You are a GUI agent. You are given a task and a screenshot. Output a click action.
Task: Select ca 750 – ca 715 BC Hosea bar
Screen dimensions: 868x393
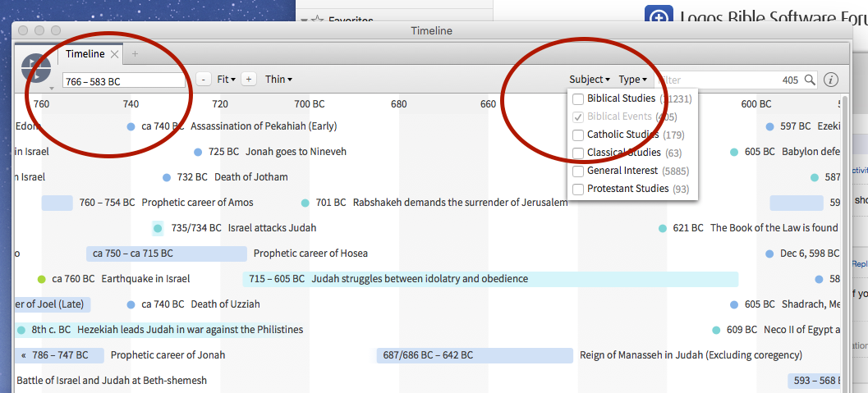pyautogui.click(x=166, y=254)
